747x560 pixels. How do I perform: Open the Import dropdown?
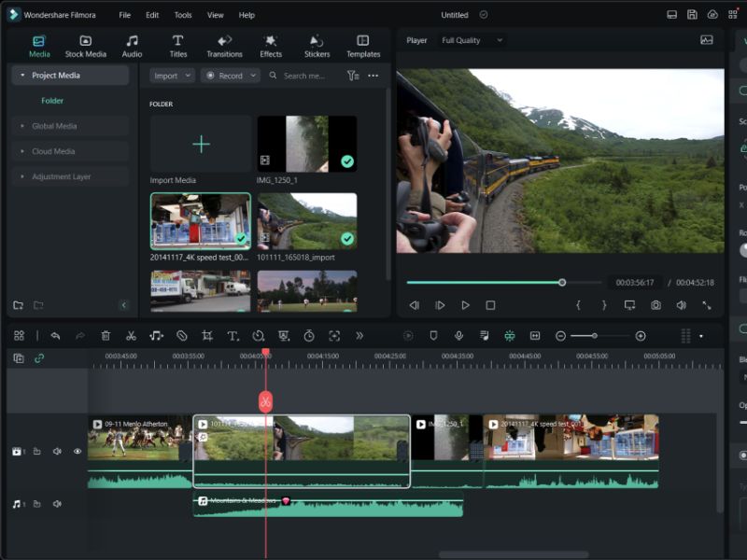pyautogui.click(x=172, y=76)
